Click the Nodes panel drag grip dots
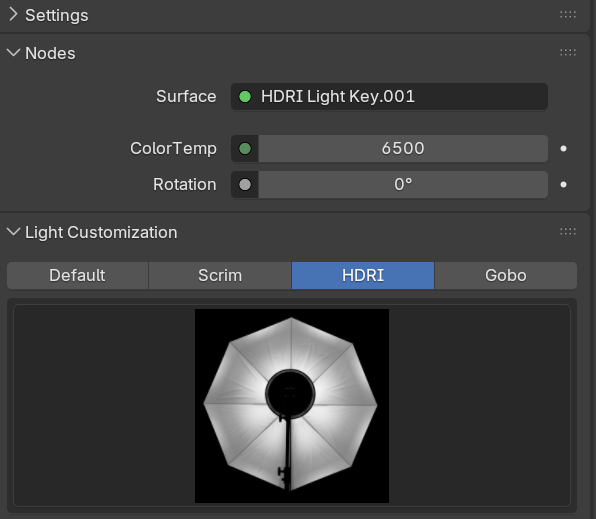 [x=568, y=53]
